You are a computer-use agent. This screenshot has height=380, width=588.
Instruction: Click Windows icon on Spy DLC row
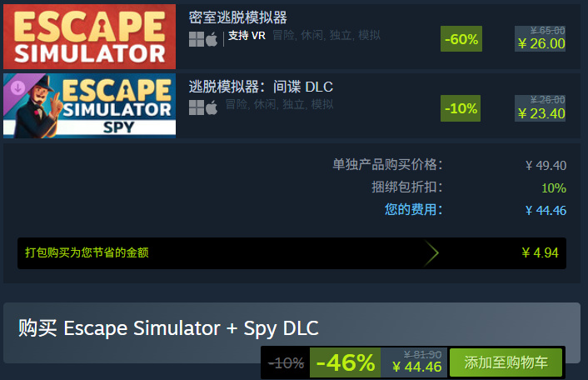(196, 107)
